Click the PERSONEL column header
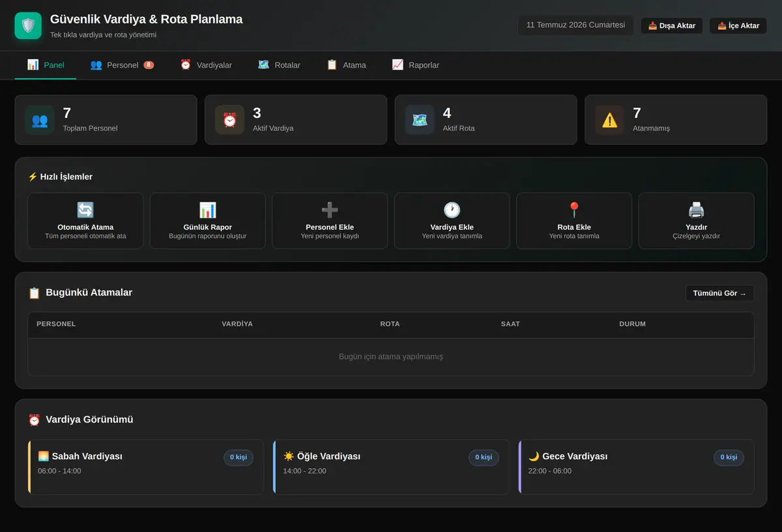The width and height of the screenshot is (782, 532). (x=56, y=324)
